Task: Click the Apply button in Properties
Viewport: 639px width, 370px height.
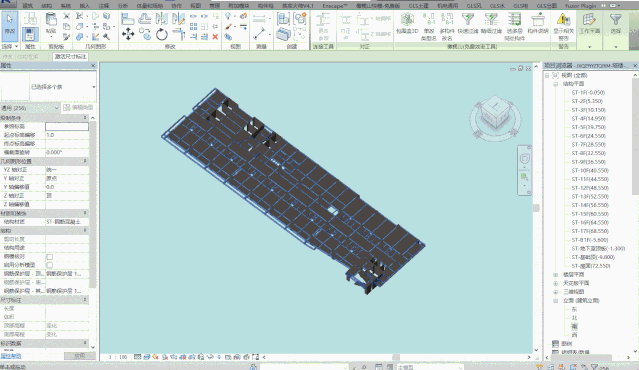Action: (x=79, y=356)
